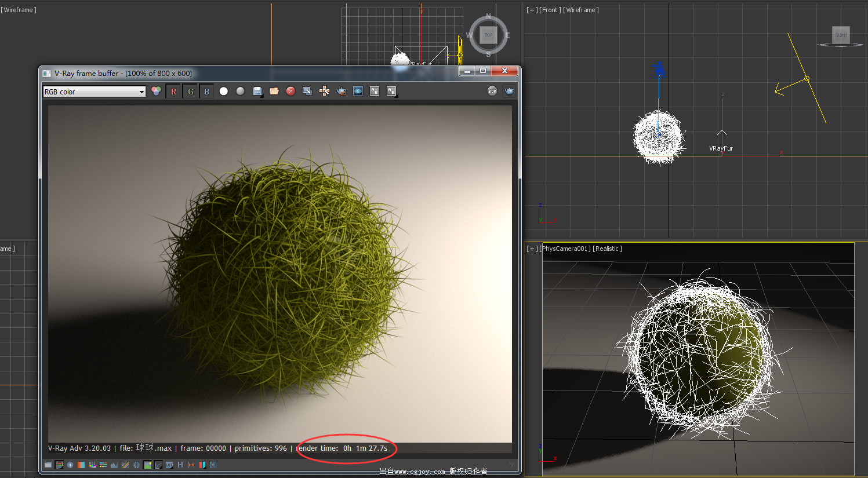Switch to RGB channels view icon

(156, 91)
